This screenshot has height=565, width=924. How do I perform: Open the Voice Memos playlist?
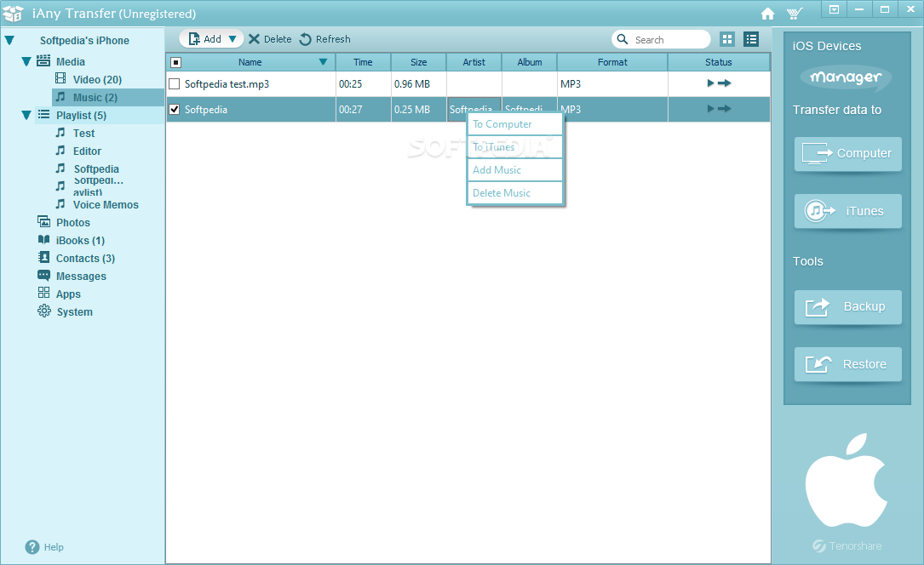[106, 205]
